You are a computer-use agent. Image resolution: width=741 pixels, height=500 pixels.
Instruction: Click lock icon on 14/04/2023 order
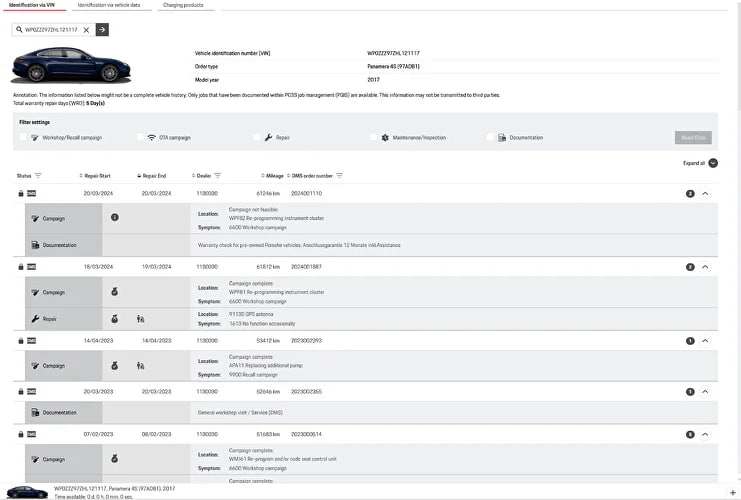point(21,340)
